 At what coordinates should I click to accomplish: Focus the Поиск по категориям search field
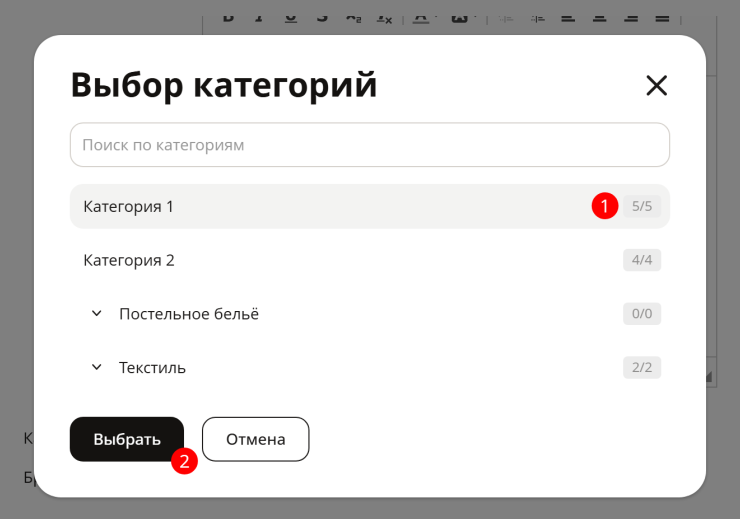[x=370, y=145]
